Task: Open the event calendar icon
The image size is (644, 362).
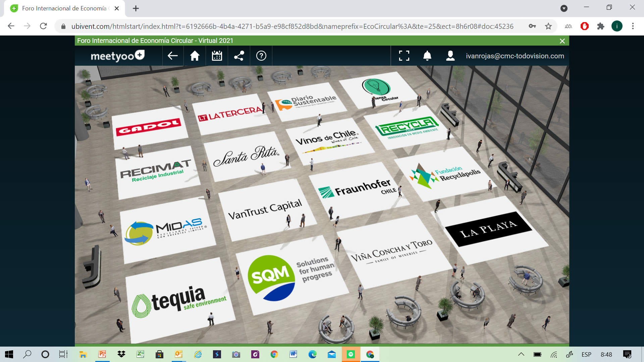Action: click(x=217, y=56)
